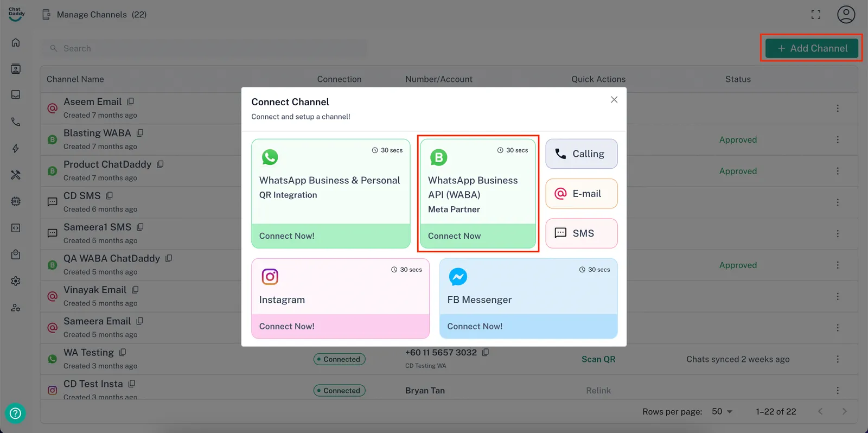The width and height of the screenshot is (868, 433).
Task: Choose the SMS channel option
Action: (581, 233)
